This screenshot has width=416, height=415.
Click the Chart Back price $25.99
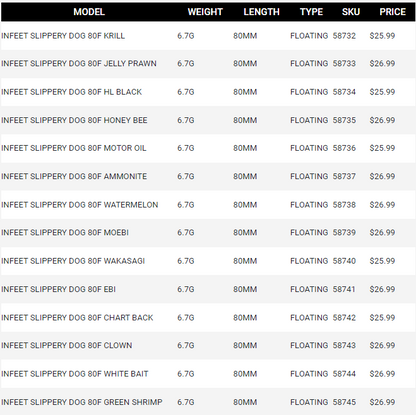[x=382, y=318]
